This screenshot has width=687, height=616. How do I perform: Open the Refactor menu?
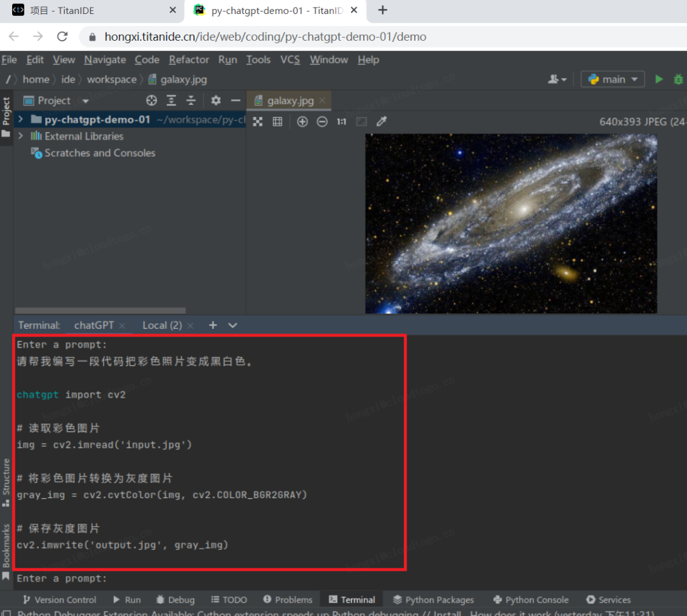[189, 60]
